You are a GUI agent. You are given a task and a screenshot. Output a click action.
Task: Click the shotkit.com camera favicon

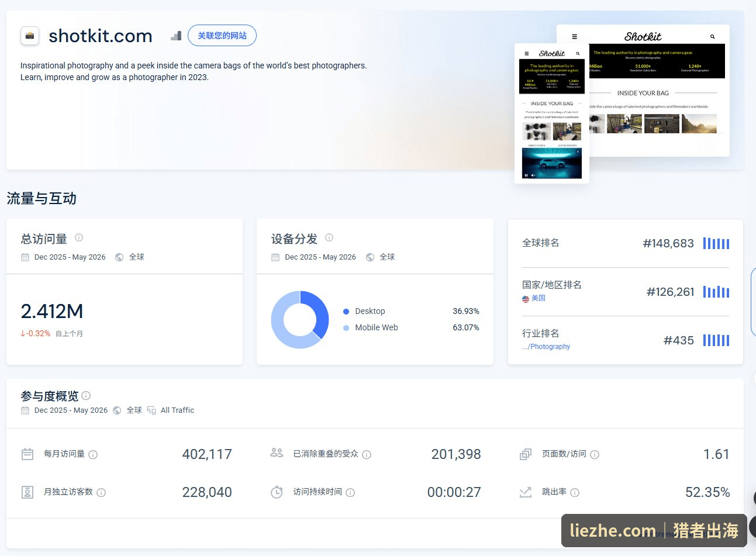30,36
